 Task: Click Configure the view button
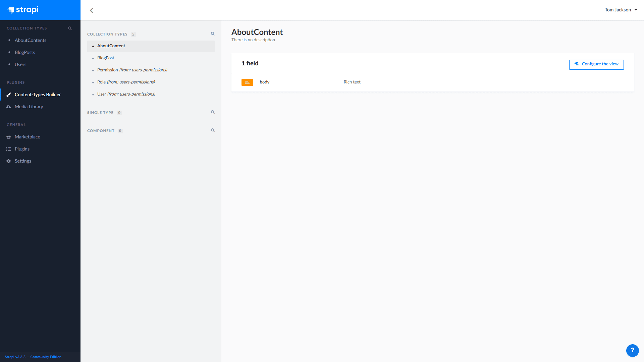click(596, 64)
